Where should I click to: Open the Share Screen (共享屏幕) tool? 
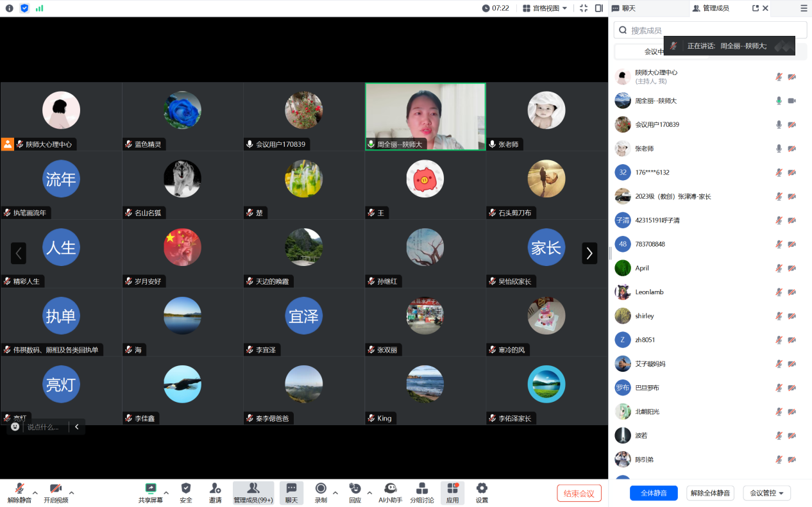[x=151, y=492]
